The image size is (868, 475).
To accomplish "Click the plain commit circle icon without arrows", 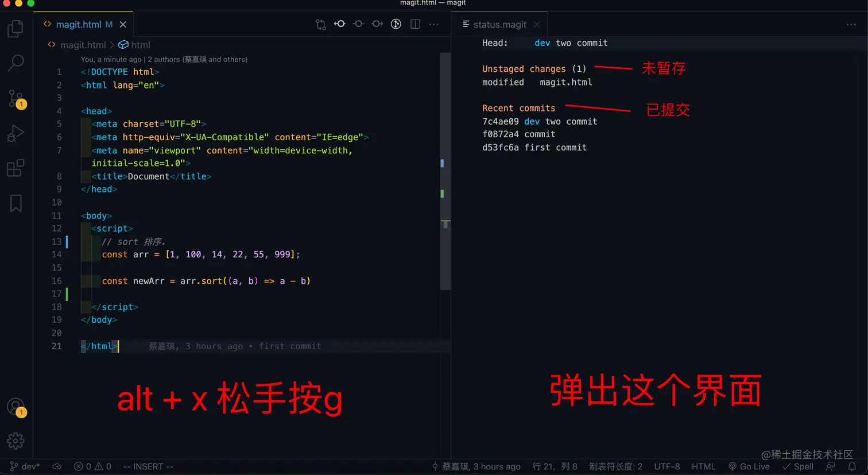I will (x=358, y=24).
